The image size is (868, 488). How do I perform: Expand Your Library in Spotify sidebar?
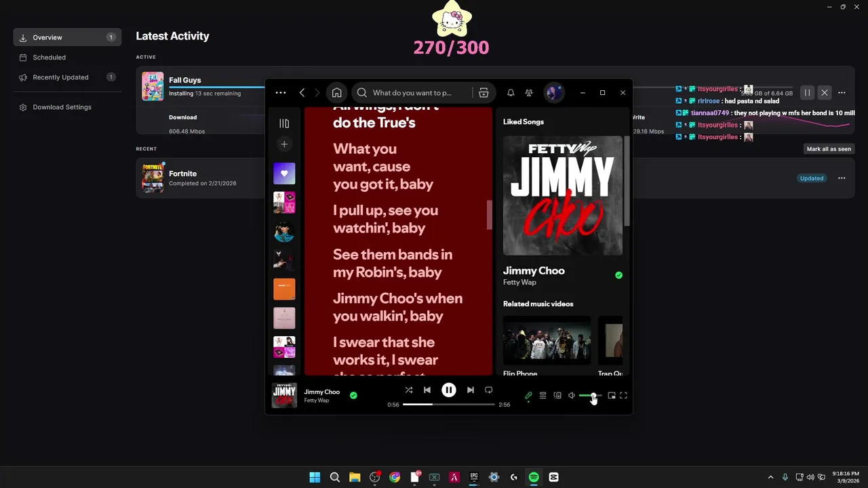tap(284, 123)
